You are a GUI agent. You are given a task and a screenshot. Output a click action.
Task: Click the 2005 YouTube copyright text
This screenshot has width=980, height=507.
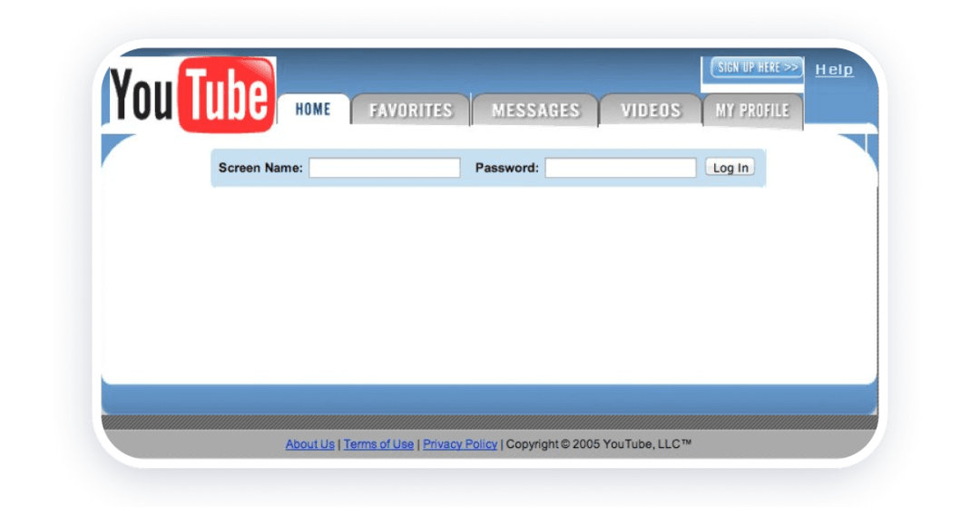(x=599, y=444)
